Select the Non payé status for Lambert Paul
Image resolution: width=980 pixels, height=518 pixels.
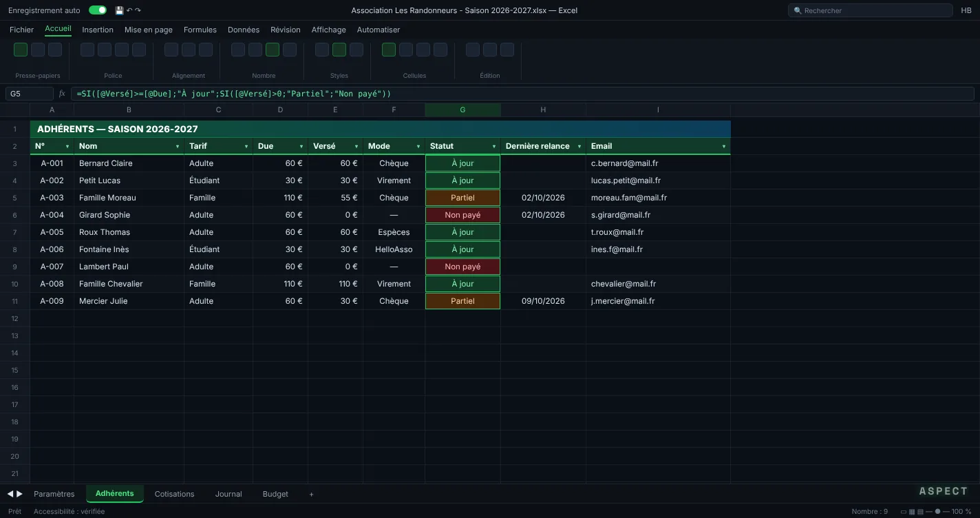tap(462, 267)
